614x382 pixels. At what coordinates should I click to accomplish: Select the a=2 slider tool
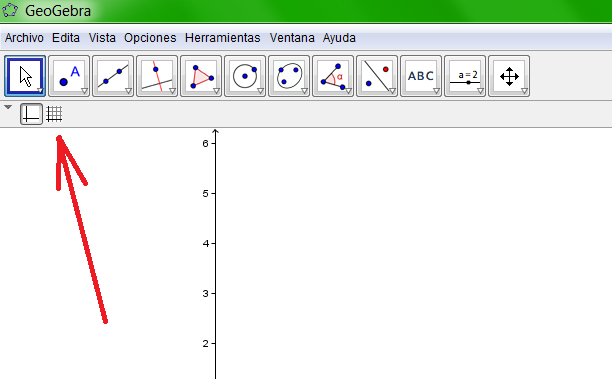point(465,76)
